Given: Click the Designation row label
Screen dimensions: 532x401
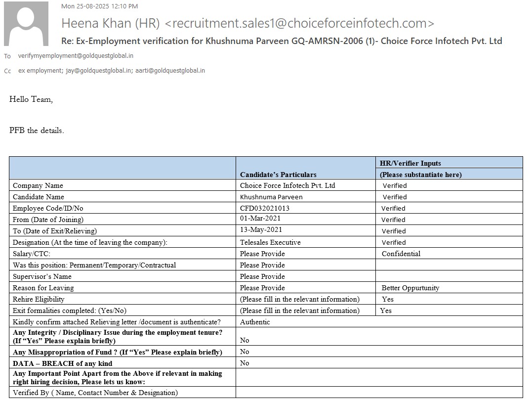Looking at the screenshot, I should (x=90, y=242).
